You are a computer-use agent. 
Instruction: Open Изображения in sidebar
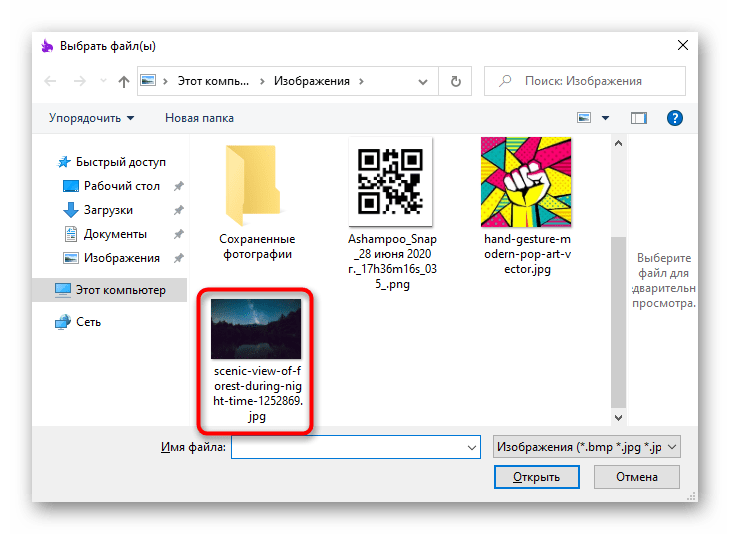coord(111,258)
